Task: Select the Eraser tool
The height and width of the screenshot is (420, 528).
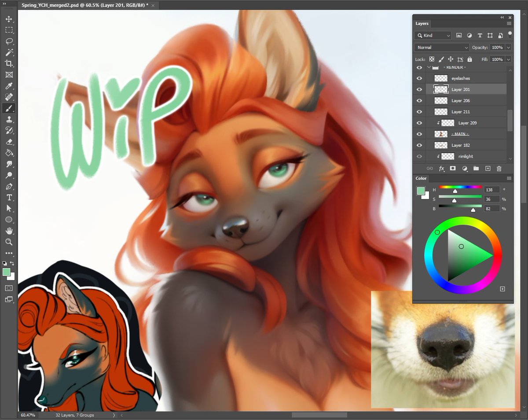Action: coord(9,142)
